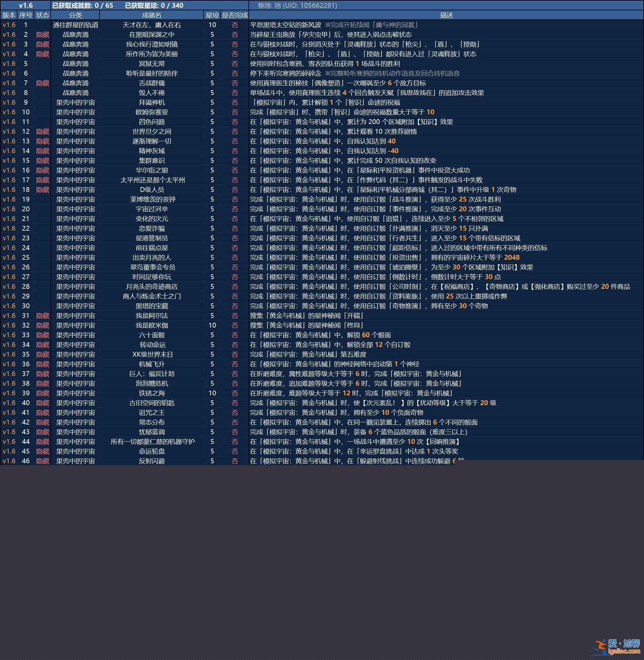The height and width of the screenshot is (660, 644).
Task: Select achievement name 我是阿尔法
Action: coord(152,316)
